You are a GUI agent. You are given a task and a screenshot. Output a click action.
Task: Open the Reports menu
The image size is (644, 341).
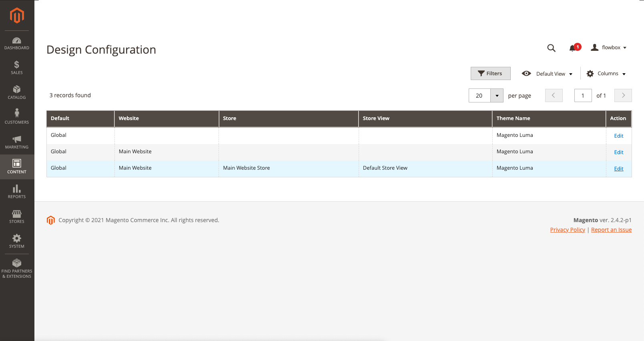(x=17, y=192)
